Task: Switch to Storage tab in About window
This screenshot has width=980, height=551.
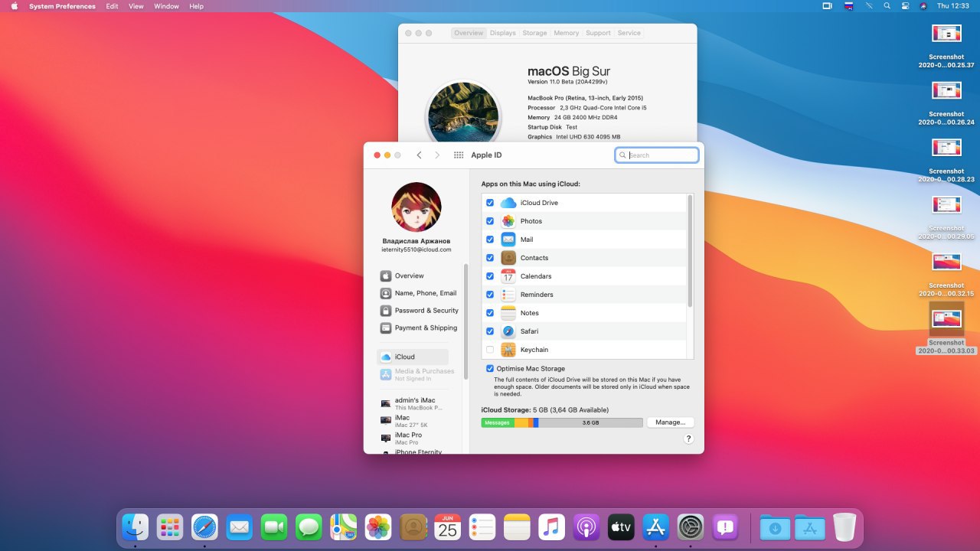Action: click(534, 33)
